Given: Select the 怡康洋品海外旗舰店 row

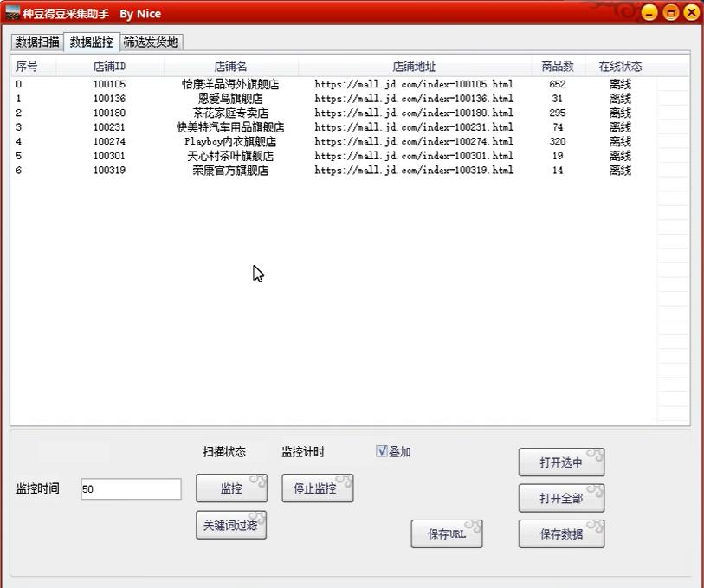Looking at the screenshot, I should coord(230,85).
